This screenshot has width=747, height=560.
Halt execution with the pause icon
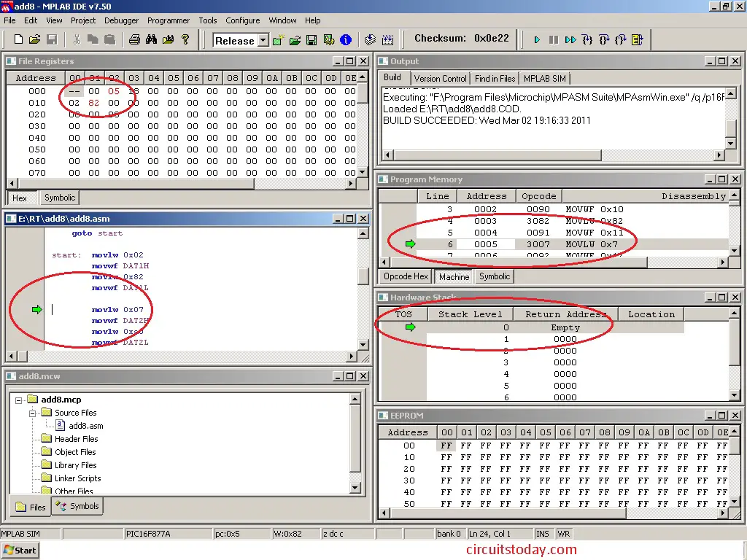[x=554, y=39]
